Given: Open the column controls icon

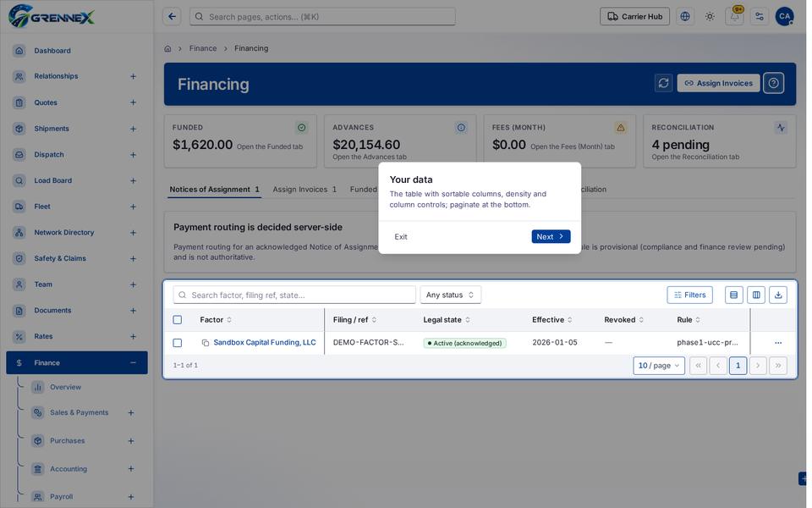Looking at the screenshot, I should pos(755,295).
